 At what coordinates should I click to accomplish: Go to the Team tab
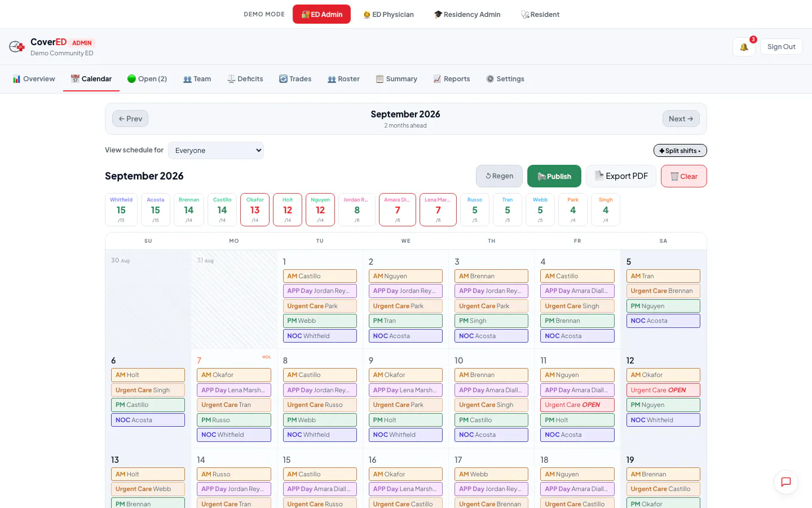click(x=197, y=79)
